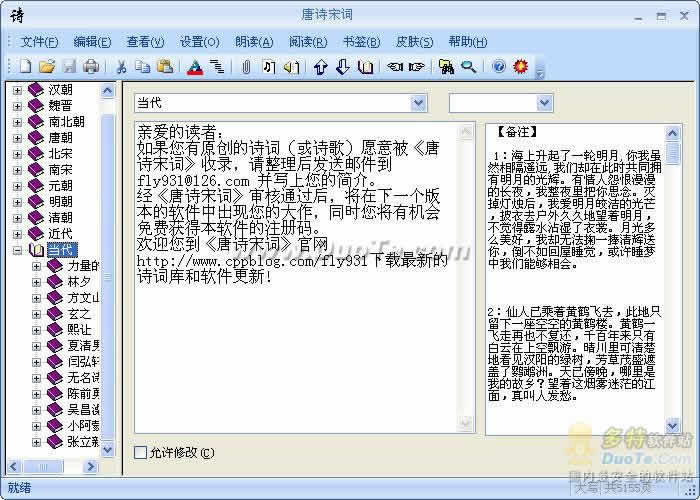Click the Open folder toolbar icon
700x500 pixels.
click(46, 67)
